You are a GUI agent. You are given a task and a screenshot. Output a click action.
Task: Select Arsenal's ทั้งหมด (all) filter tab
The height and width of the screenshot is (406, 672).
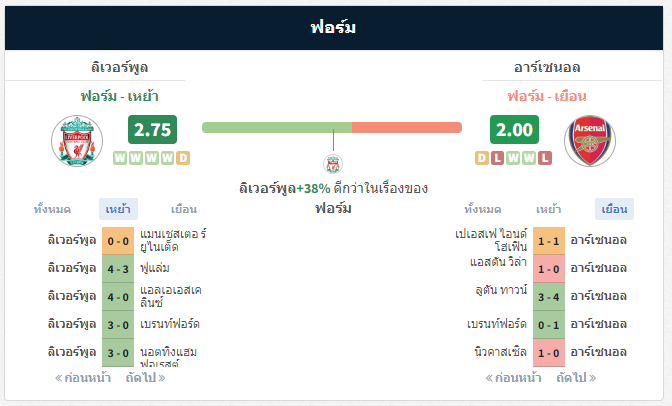(x=483, y=209)
